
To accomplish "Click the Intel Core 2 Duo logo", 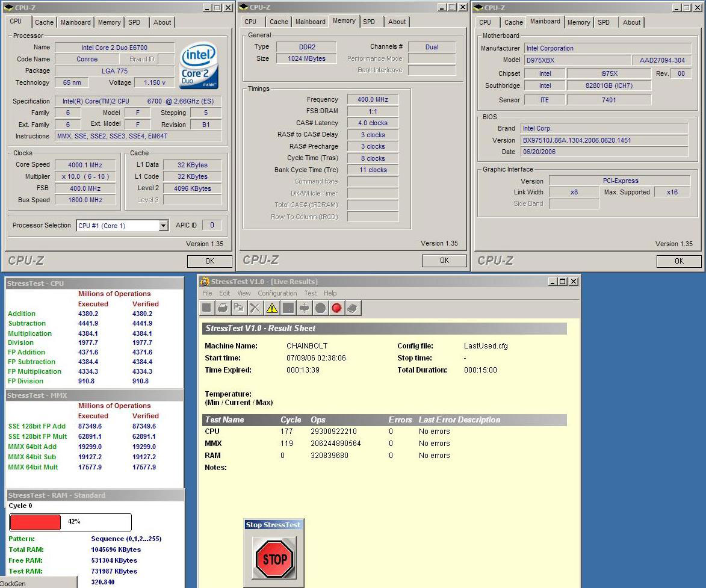I will (199, 65).
